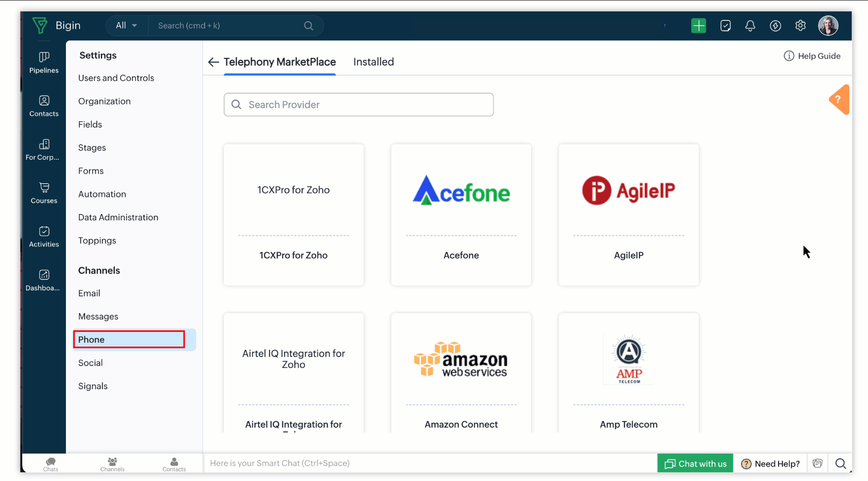Screen dimensions: 868x481
Task: Click the Channels section heading
Action: pyautogui.click(x=99, y=271)
